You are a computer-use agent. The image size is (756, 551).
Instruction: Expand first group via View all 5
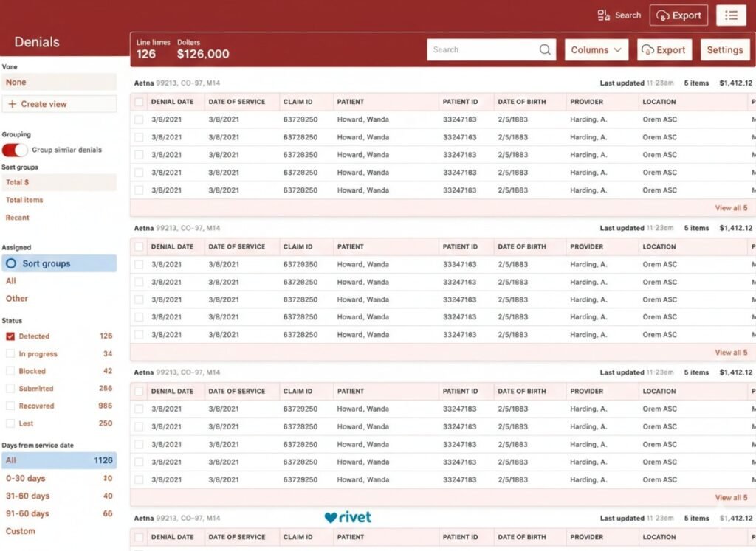731,208
